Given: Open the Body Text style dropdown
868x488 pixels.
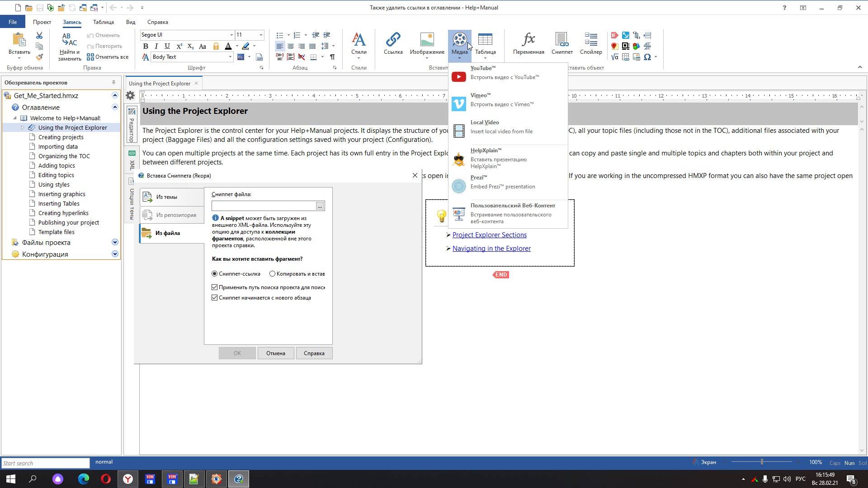Looking at the screenshot, I should click(230, 57).
